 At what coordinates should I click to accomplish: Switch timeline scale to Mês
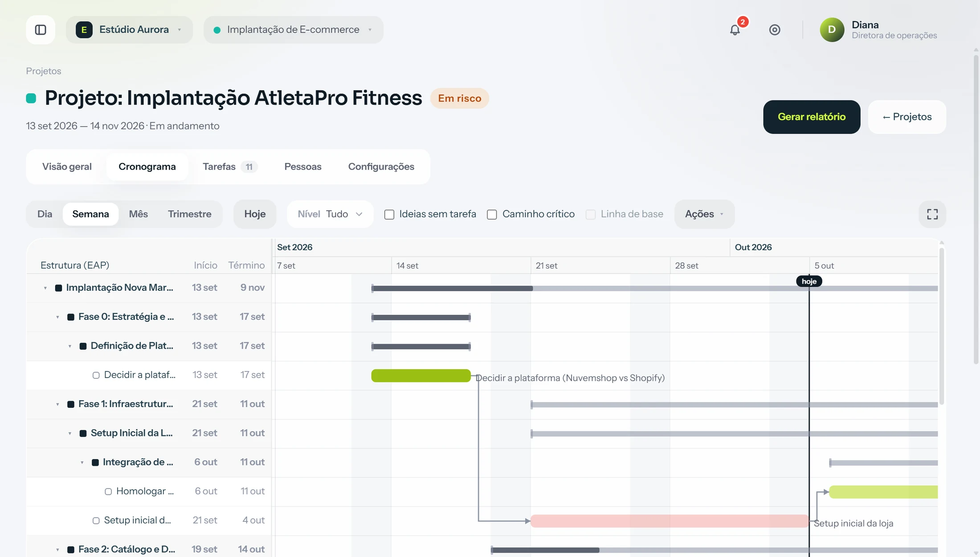point(138,214)
